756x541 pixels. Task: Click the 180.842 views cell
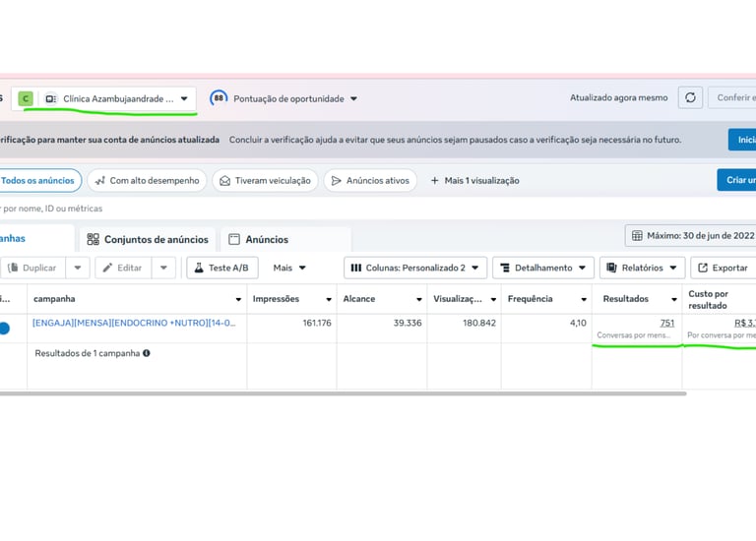[465, 329]
